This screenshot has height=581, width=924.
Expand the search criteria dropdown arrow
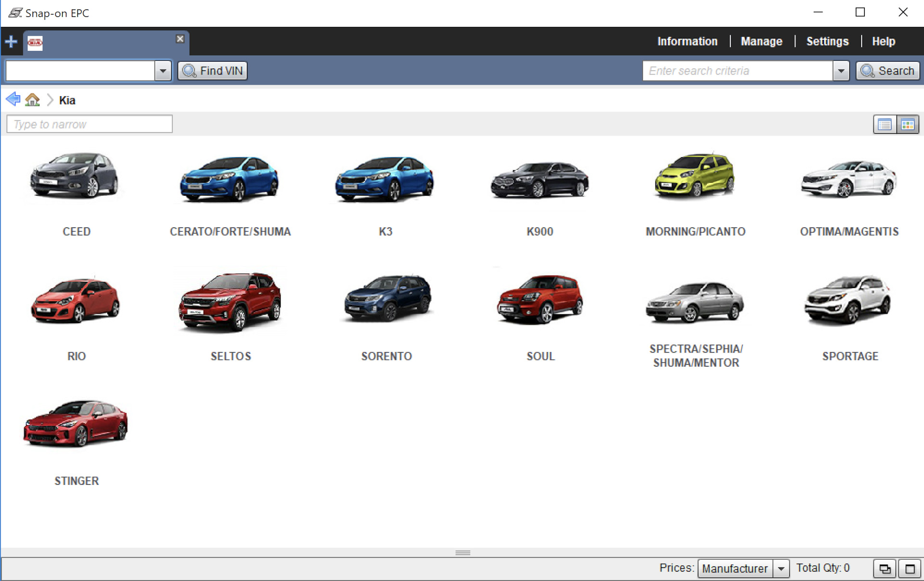point(840,70)
